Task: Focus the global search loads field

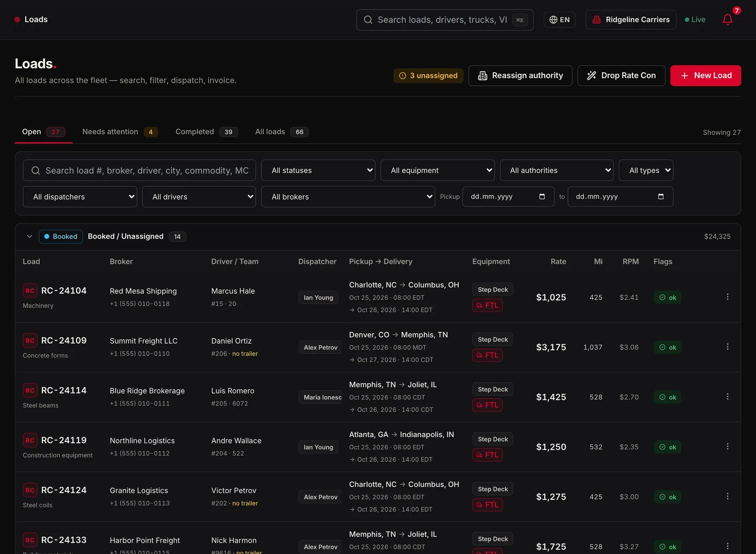Action: point(445,20)
